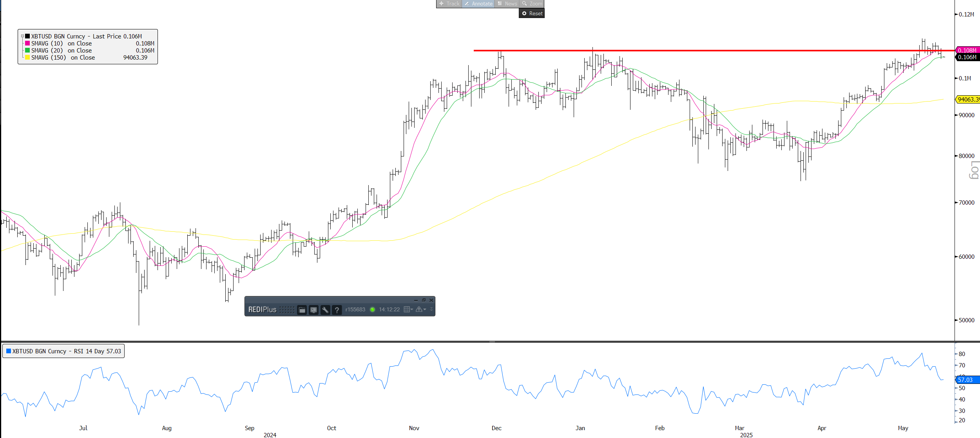The image size is (980, 438).
Task: Restore the REDIPlus toolbar window
Action: pyautogui.click(x=424, y=300)
